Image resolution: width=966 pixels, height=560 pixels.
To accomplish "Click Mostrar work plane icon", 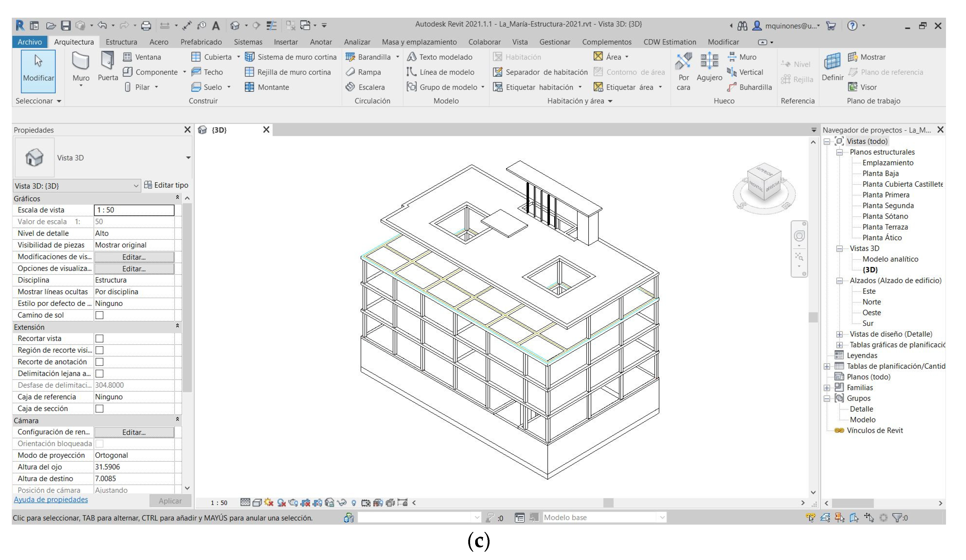I will click(x=853, y=57).
